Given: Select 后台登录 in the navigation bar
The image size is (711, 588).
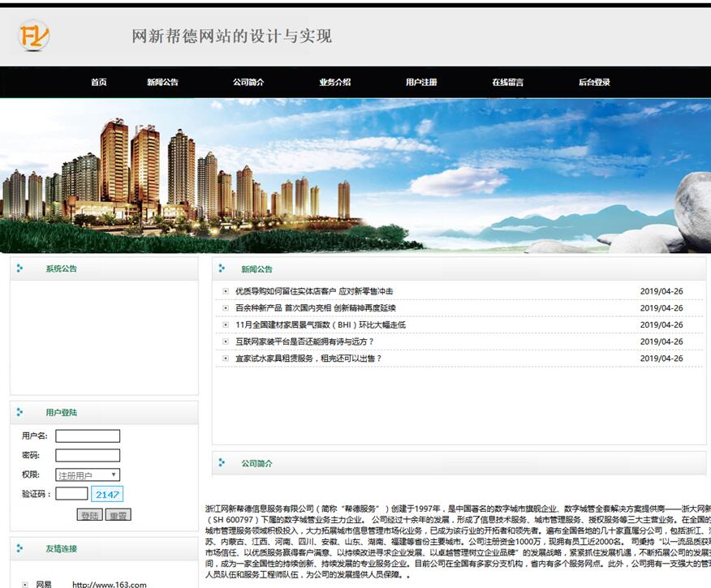Looking at the screenshot, I should pyautogui.click(x=594, y=82).
